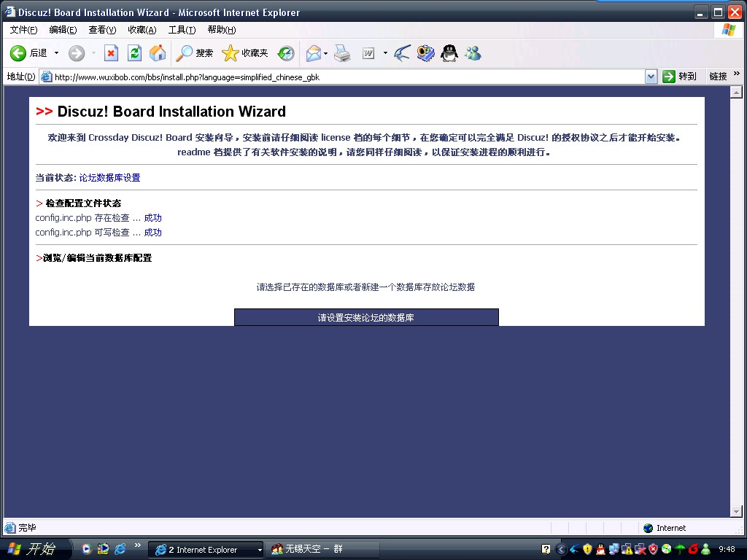Click the green person tray icon
Viewport: 747px width, 560px height.
pos(706,550)
